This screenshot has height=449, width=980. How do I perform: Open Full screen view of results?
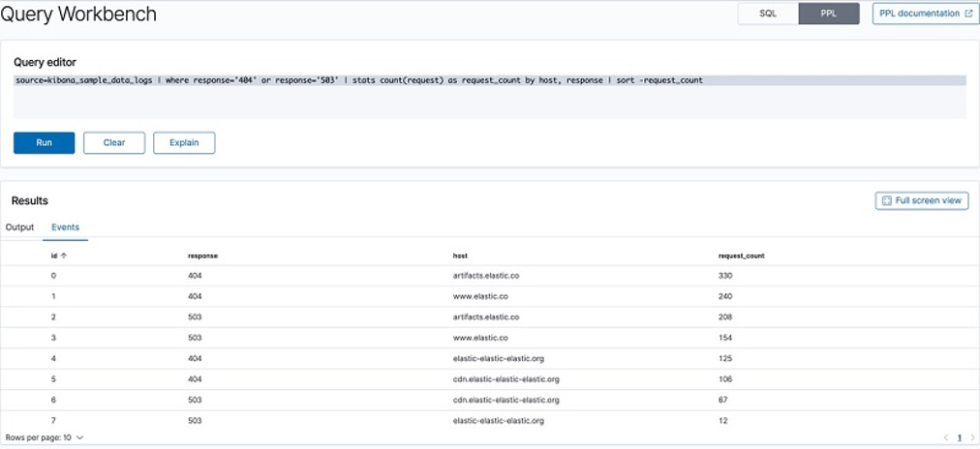pyautogui.click(x=922, y=200)
